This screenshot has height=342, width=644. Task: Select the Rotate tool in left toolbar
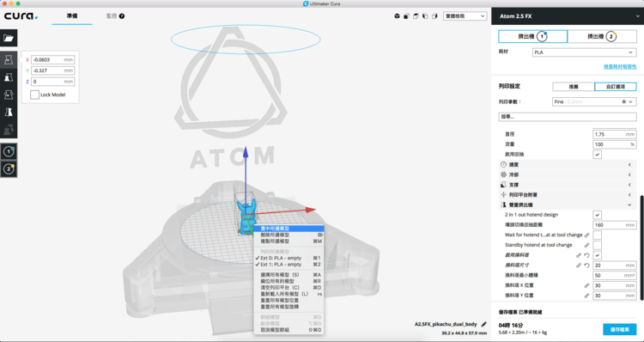(9, 95)
